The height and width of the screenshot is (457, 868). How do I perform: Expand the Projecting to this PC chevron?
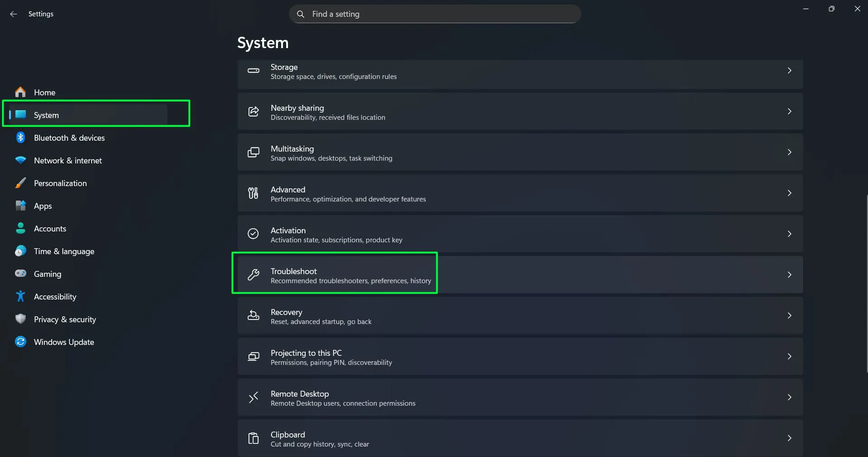pyautogui.click(x=790, y=356)
